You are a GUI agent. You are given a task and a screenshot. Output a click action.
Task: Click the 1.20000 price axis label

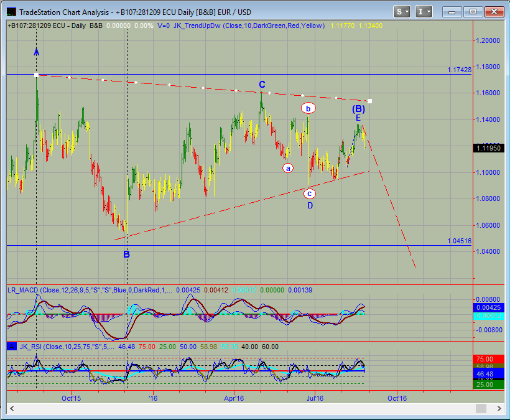coord(488,40)
